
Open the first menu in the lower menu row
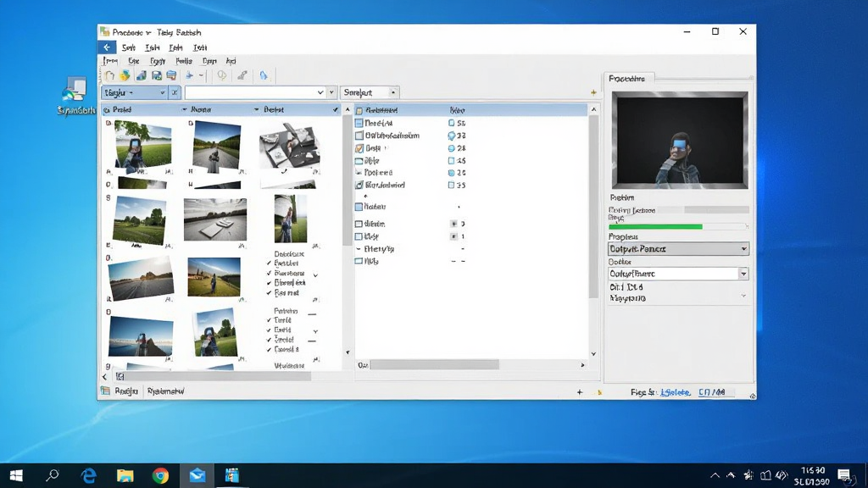tap(110, 61)
